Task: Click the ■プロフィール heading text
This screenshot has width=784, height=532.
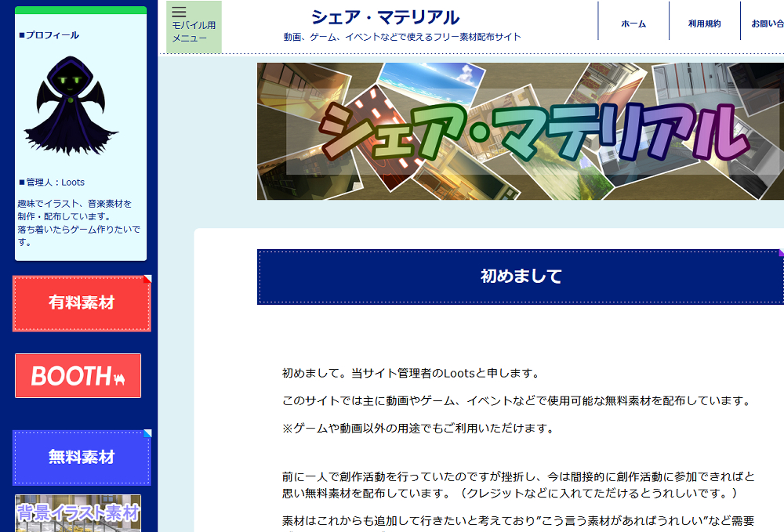Action: coord(49,35)
